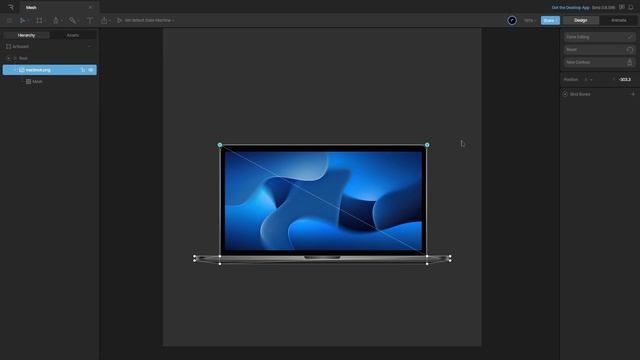Select the top-left cyan mesh vertex

pyautogui.click(x=220, y=145)
